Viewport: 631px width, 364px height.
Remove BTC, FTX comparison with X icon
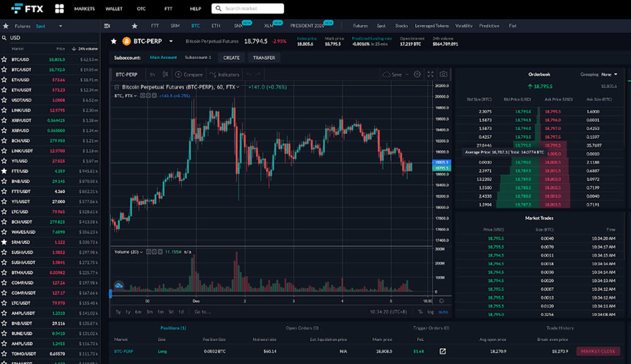click(154, 96)
